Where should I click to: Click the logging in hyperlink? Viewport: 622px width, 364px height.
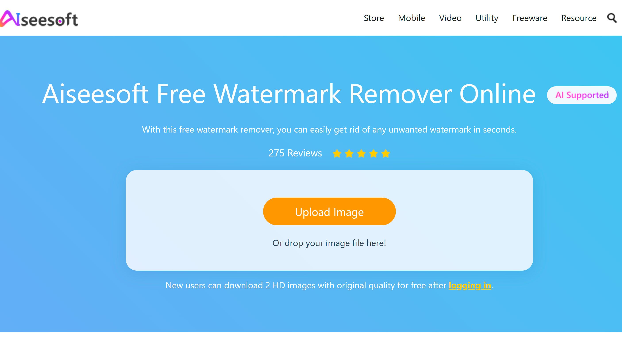tap(470, 285)
